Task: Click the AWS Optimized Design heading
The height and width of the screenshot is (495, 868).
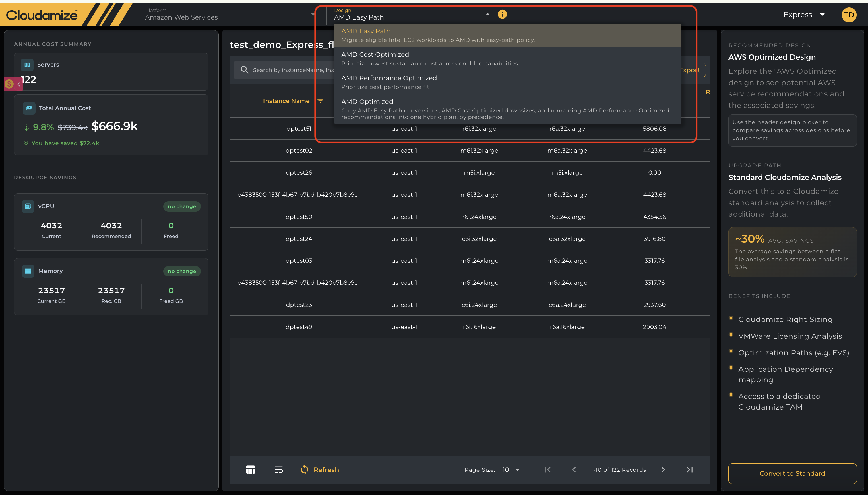Action: point(772,57)
